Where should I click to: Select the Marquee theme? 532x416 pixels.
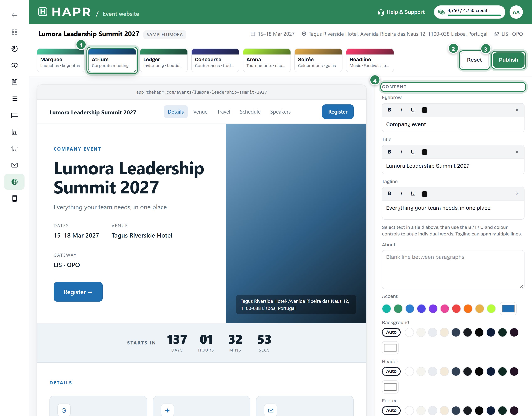(x=60, y=60)
